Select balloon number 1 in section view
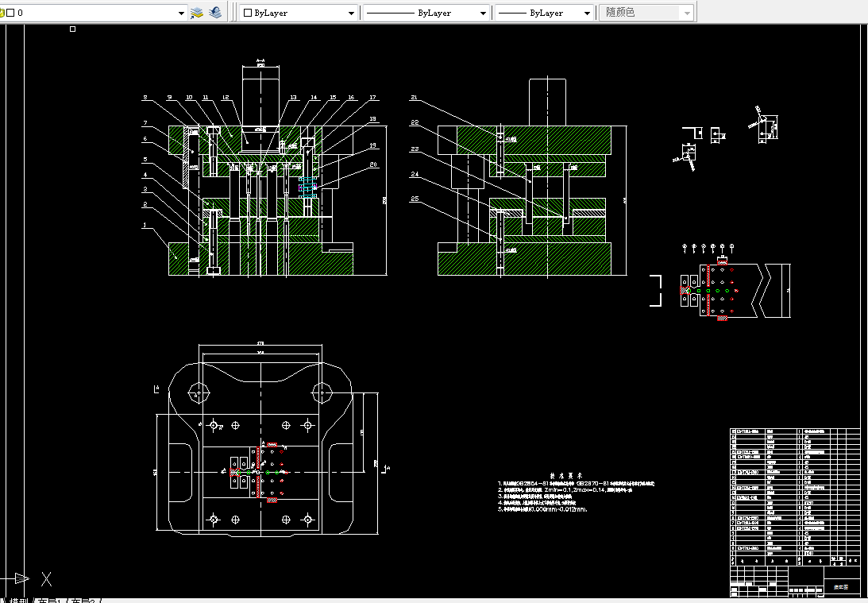868x603 pixels. [145, 226]
